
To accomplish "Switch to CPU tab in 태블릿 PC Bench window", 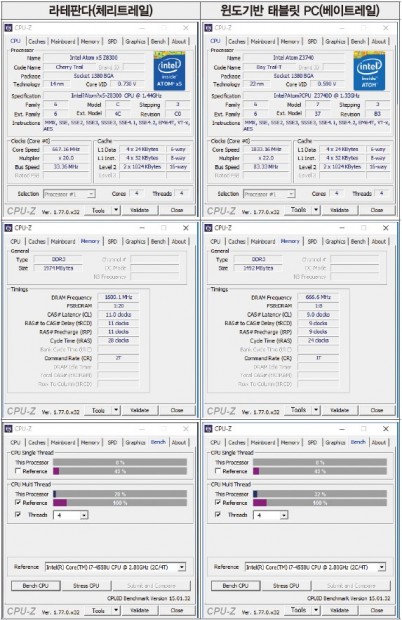I will pyautogui.click(x=215, y=442).
